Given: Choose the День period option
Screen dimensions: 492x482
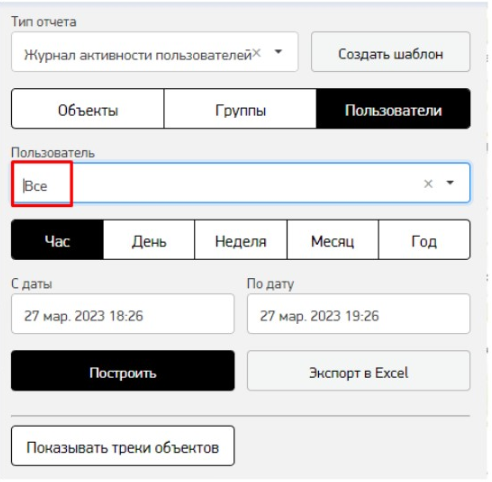Looking at the screenshot, I should 149,240.
